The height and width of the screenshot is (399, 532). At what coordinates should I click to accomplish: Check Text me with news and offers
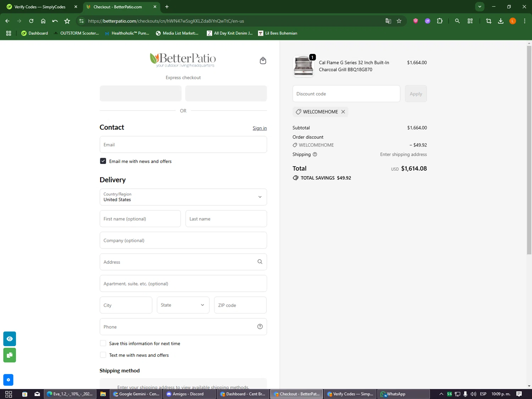point(103,355)
